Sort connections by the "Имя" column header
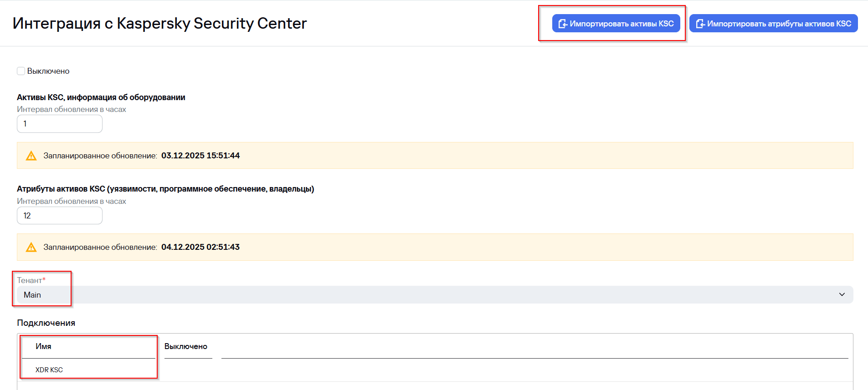 tap(43, 346)
